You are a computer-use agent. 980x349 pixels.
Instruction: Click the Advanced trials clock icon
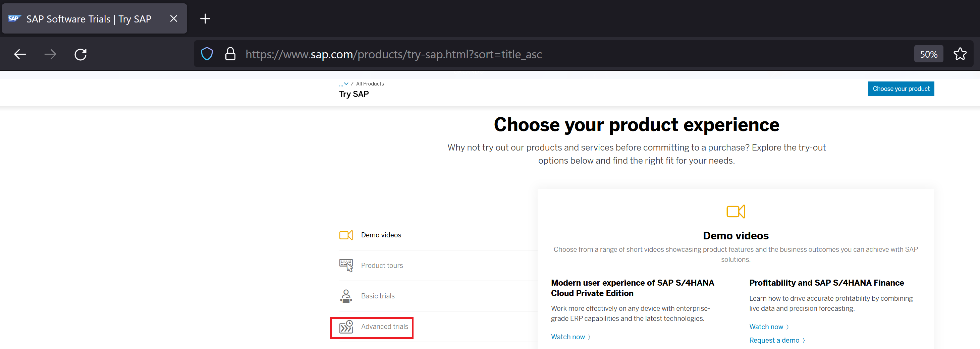pyautogui.click(x=346, y=327)
